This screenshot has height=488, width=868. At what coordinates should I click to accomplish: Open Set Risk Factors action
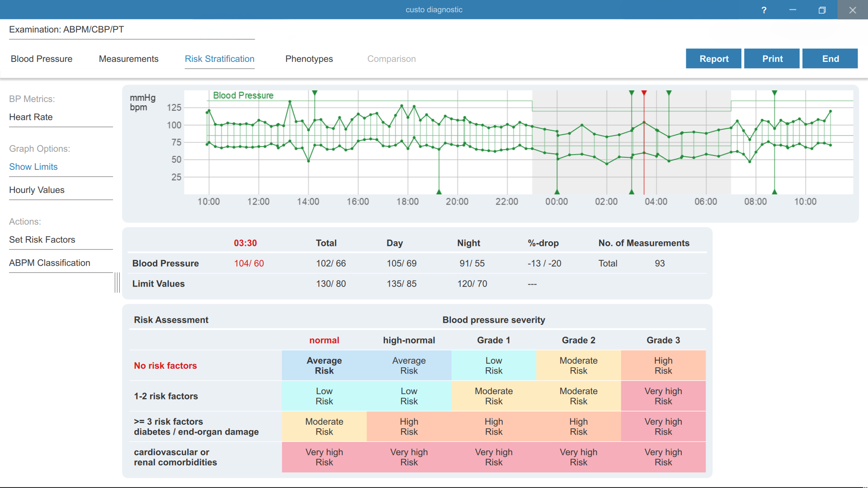coord(42,239)
